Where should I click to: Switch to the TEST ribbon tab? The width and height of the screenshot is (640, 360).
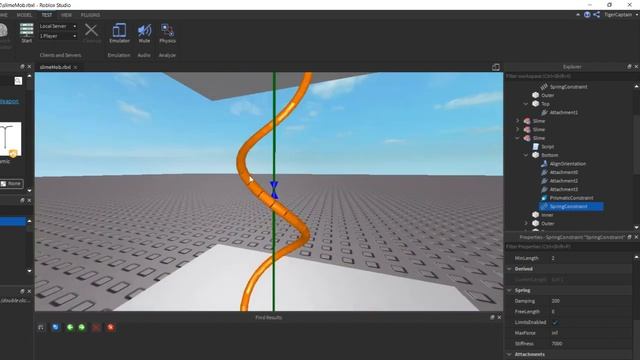47,15
